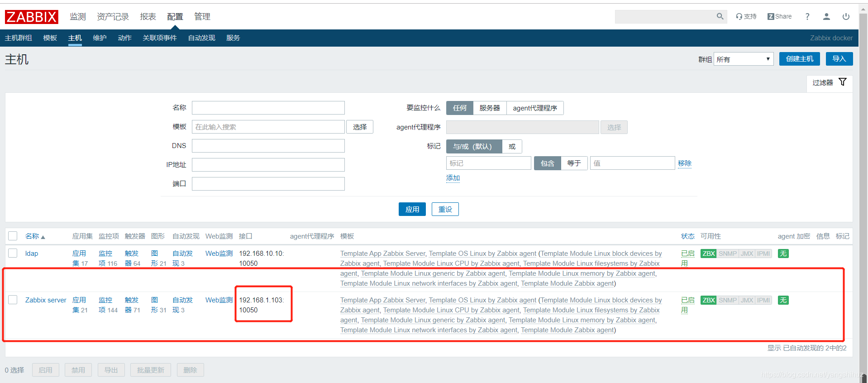Focus the tag 值 input
This screenshot has height=383, width=868.
coord(632,163)
